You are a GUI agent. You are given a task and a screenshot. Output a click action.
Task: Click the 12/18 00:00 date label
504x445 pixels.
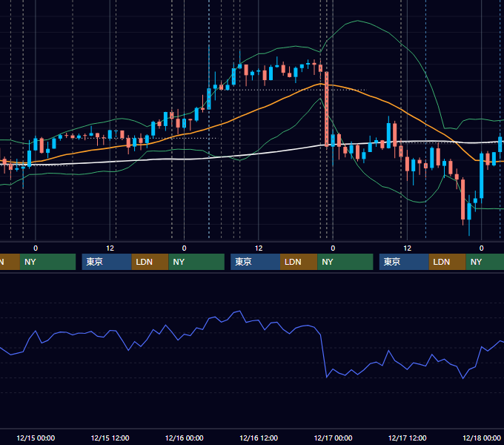[x=482, y=438]
